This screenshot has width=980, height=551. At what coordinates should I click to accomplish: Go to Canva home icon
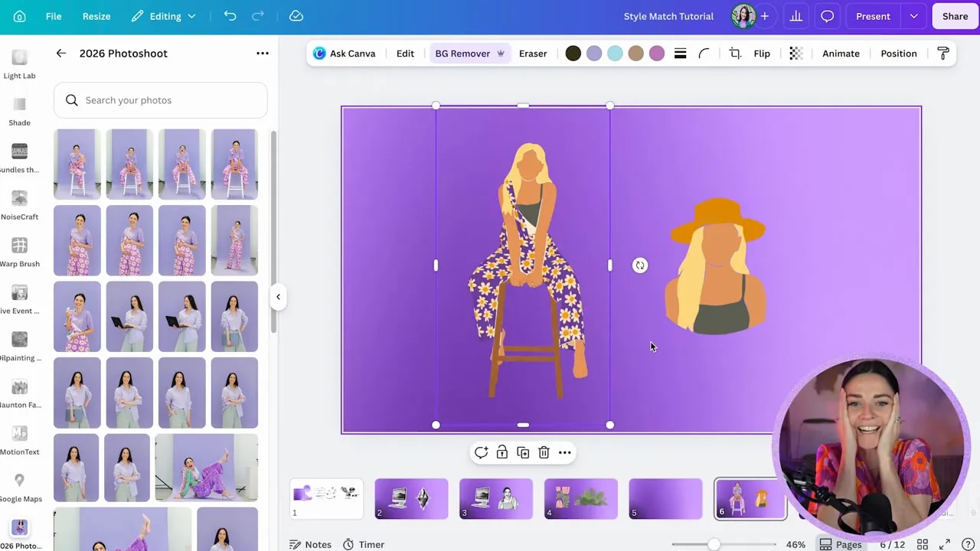point(19,16)
